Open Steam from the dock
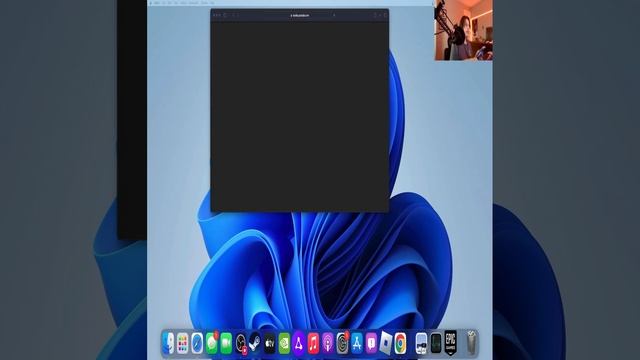The width and height of the screenshot is (640, 360). click(255, 343)
